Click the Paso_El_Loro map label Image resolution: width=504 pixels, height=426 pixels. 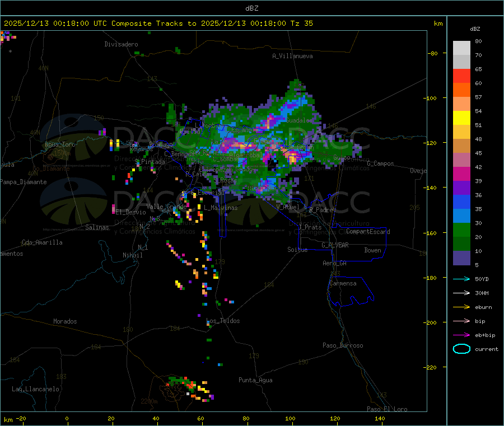tap(387, 409)
